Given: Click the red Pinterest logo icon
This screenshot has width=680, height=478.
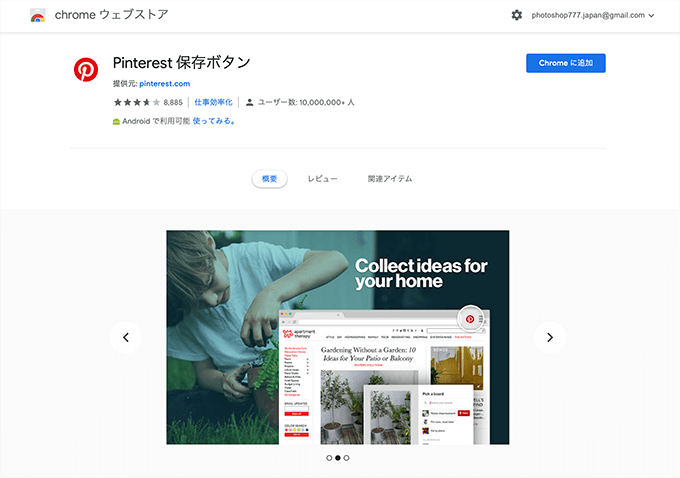Looking at the screenshot, I should point(86,69).
